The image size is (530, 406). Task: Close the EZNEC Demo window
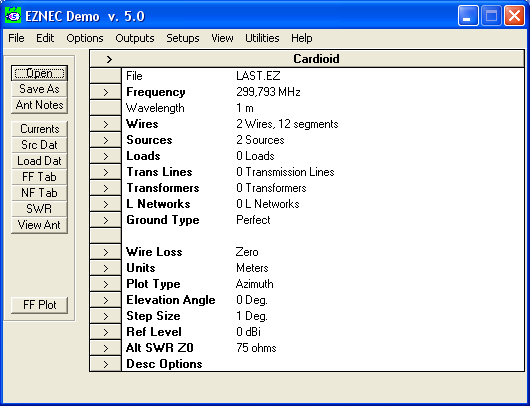click(514, 16)
